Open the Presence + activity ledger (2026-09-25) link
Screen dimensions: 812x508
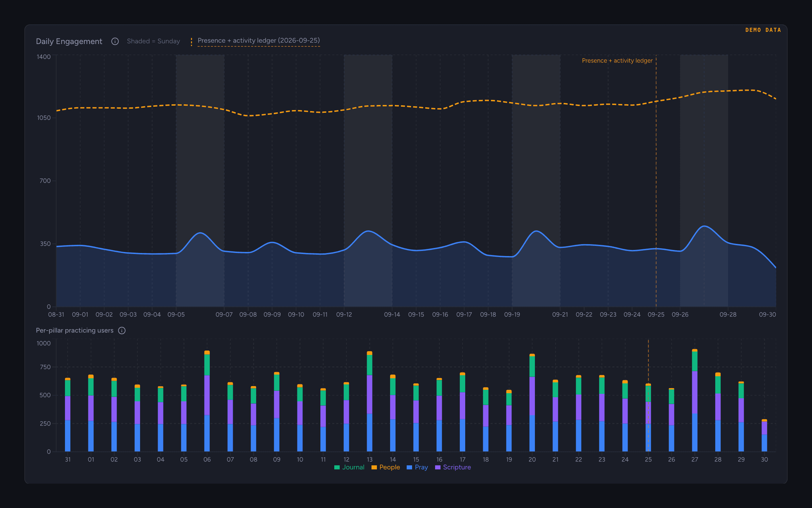pos(258,41)
